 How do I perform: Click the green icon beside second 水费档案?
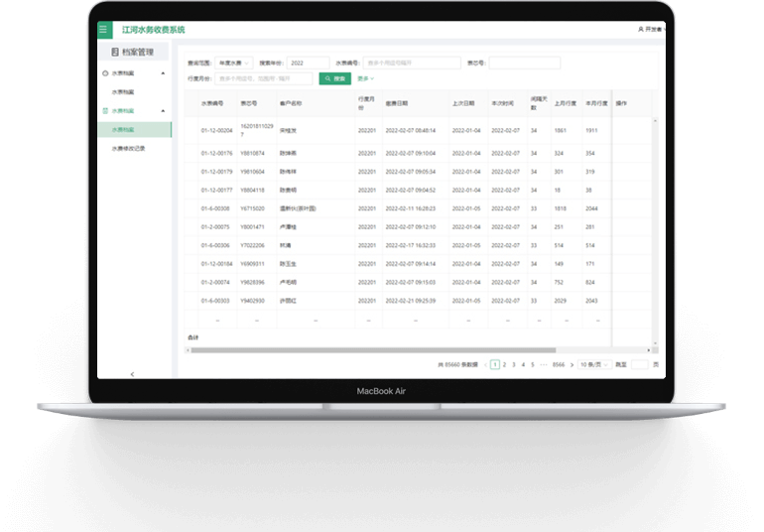[105, 110]
